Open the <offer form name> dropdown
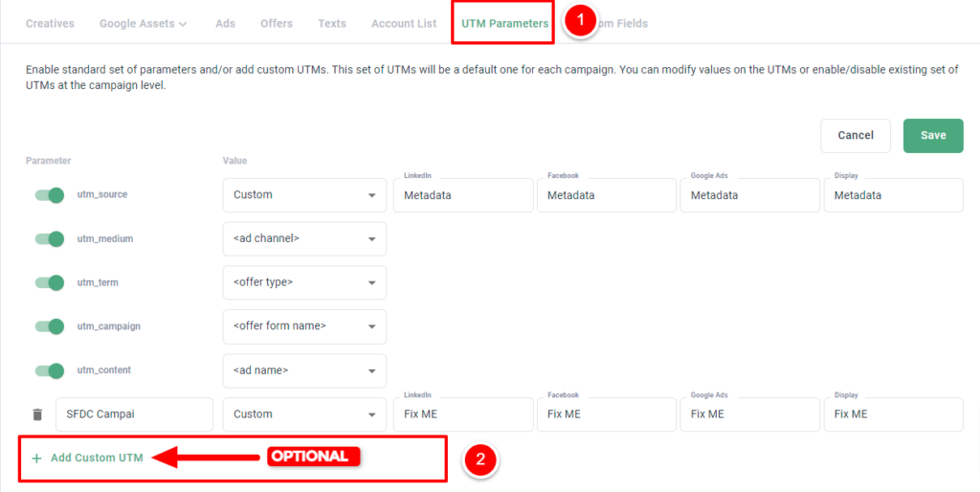Screen dimensions: 980x492 pyautogui.click(x=304, y=326)
